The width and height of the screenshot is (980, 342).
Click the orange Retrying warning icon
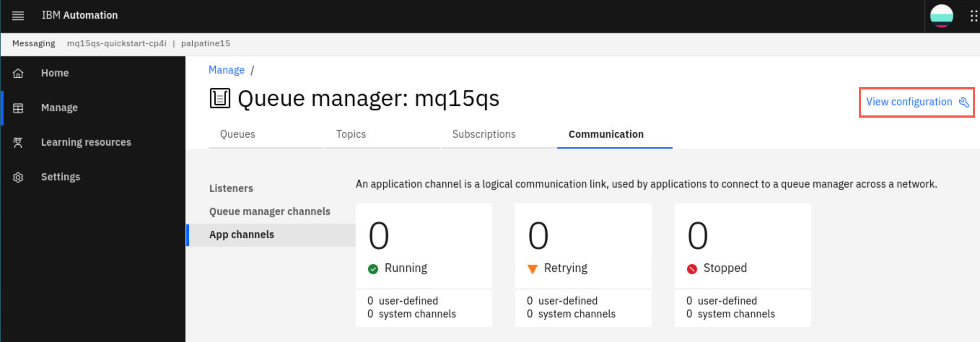coord(532,269)
